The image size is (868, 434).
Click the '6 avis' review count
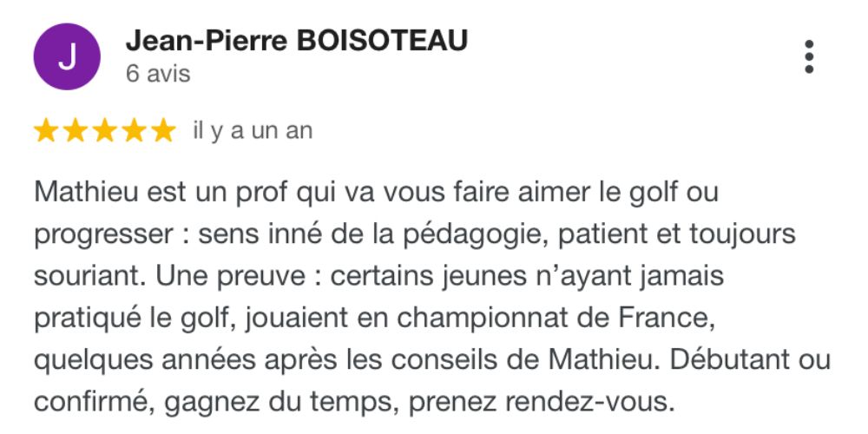pyautogui.click(x=158, y=74)
